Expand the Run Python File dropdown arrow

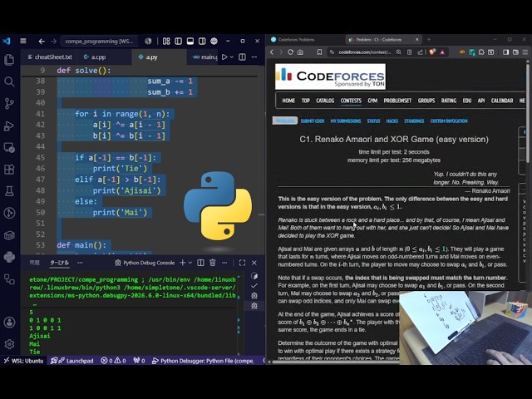point(232,57)
